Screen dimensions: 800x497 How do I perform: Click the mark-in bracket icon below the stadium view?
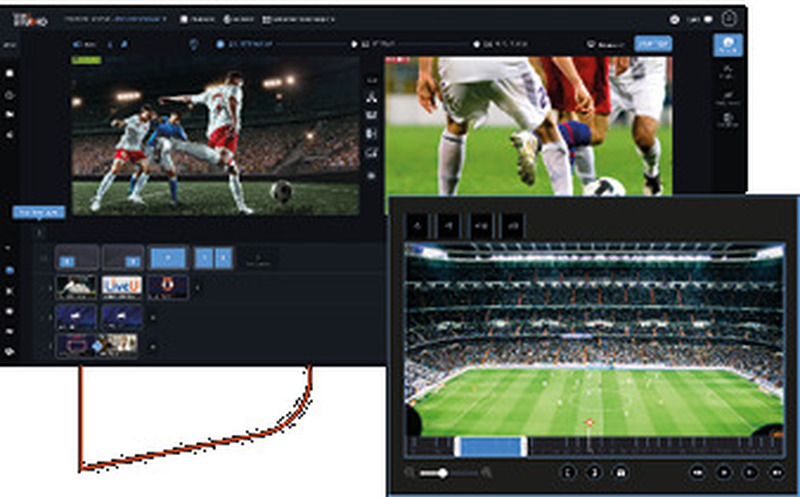point(568,471)
